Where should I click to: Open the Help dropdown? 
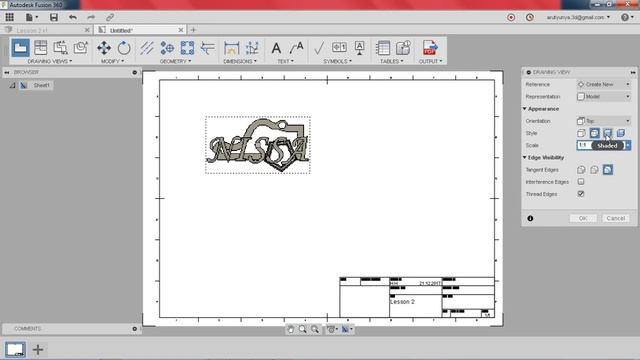tap(627, 17)
